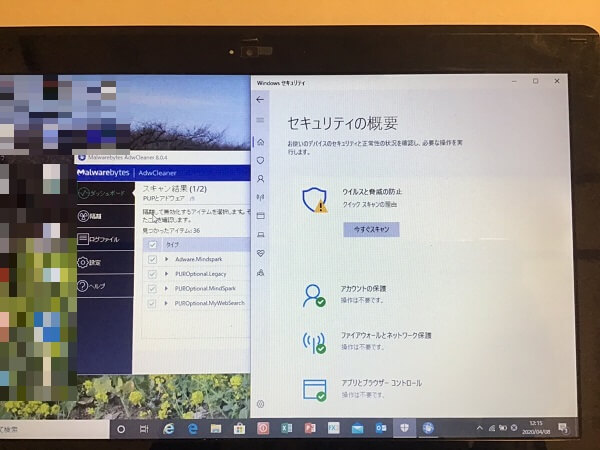600x450 pixels.
Task: Click the App and browser control tile icon
Action: 315,390
